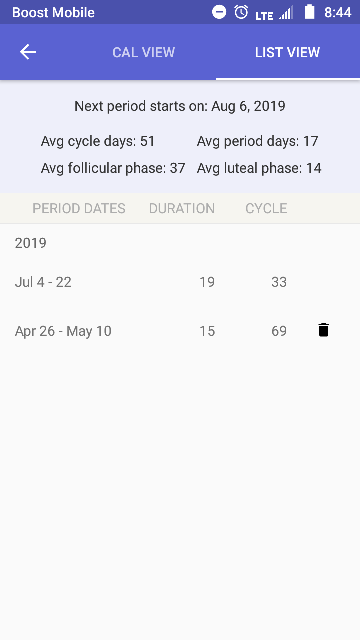
Task: Tap the LTE signal strength icon
Action: pyautogui.click(x=274, y=13)
